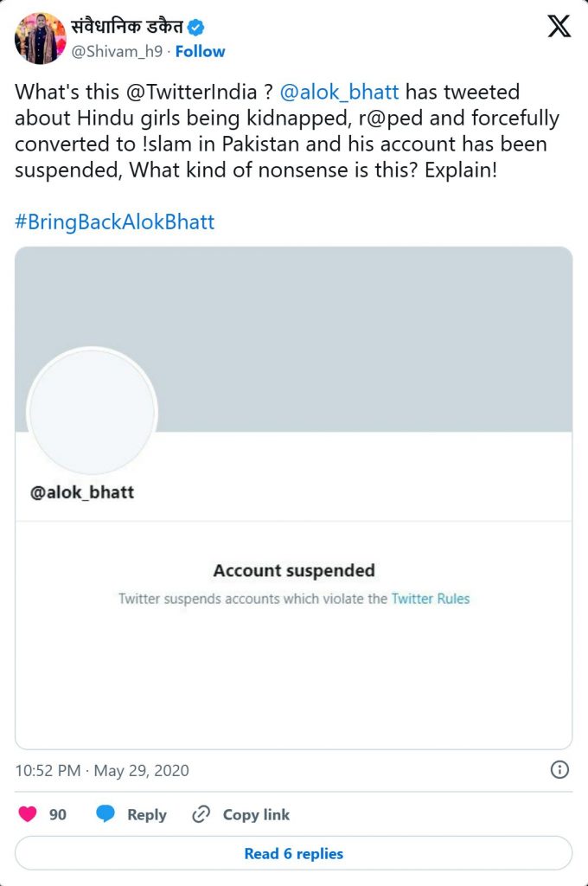
Task: Open the Twitter Rules link
Action: 431,599
